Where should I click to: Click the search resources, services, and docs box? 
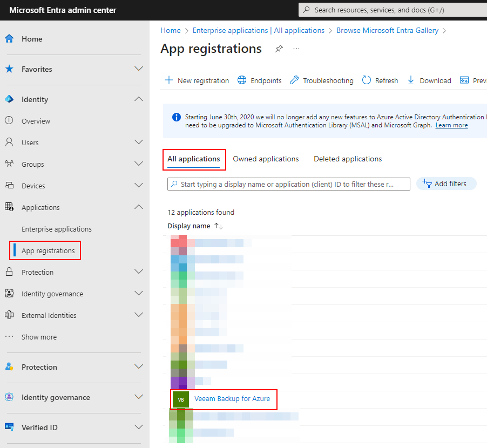[x=393, y=10]
